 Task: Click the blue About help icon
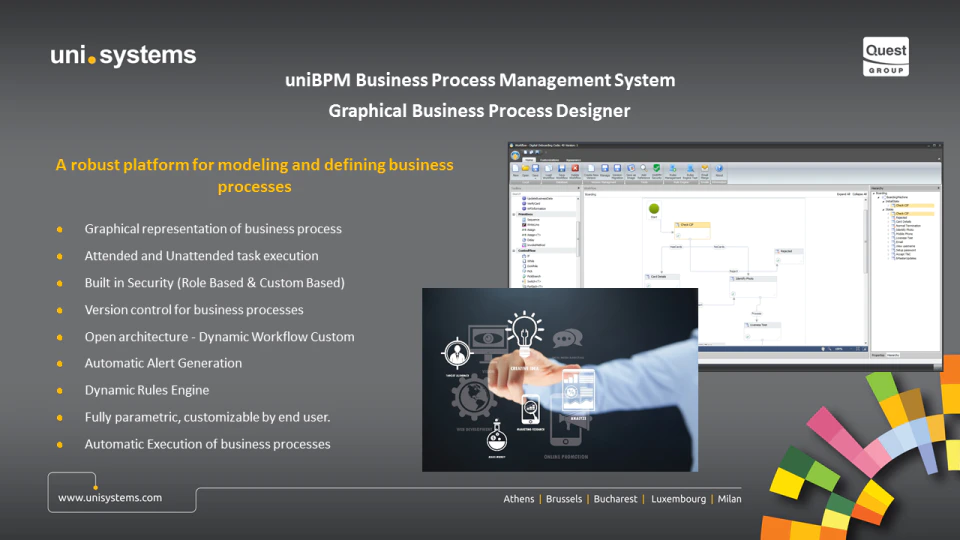tap(719, 168)
